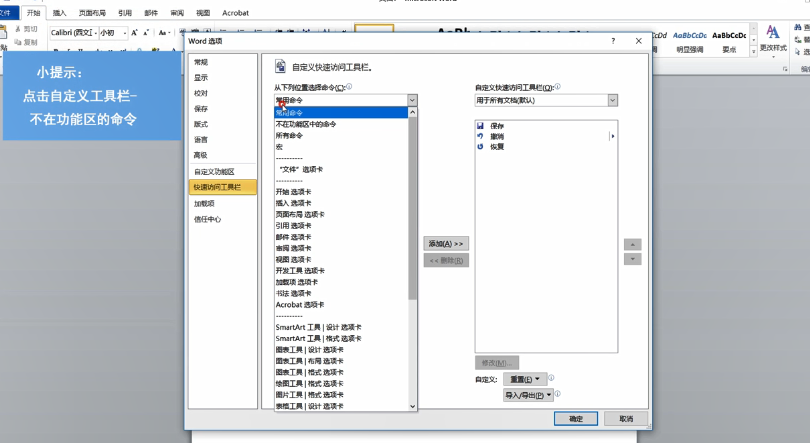Click the 撤消 undo icon in right list
This screenshot has height=443, width=810.
[x=480, y=136]
